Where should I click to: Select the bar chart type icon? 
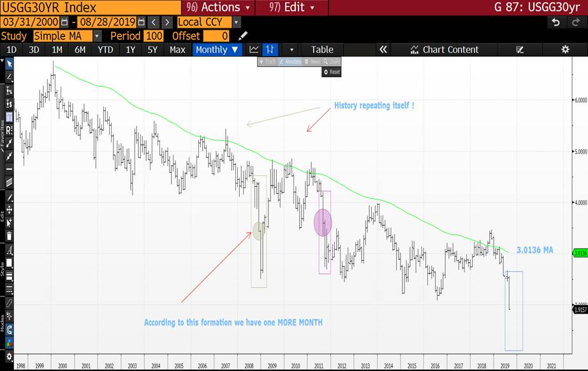pyautogui.click(x=270, y=50)
